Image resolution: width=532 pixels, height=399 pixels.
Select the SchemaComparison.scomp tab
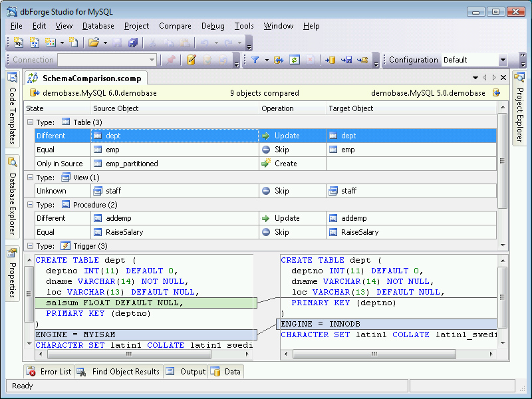click(x=86, y=78)
